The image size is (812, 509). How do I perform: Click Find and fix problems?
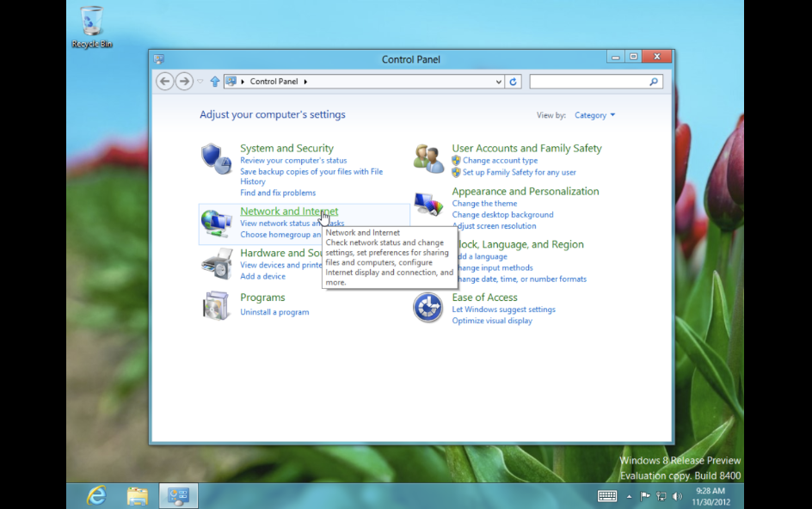(x=278, y=193)
